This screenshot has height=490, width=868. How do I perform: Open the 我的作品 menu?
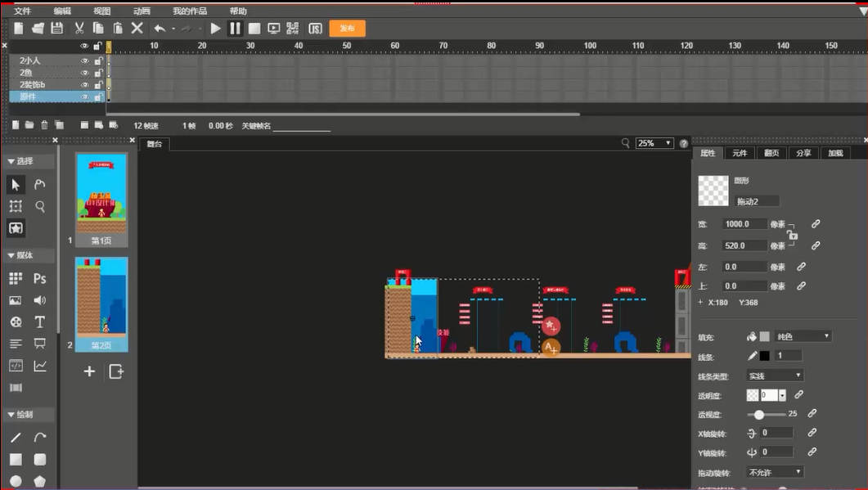click(190, 11)
